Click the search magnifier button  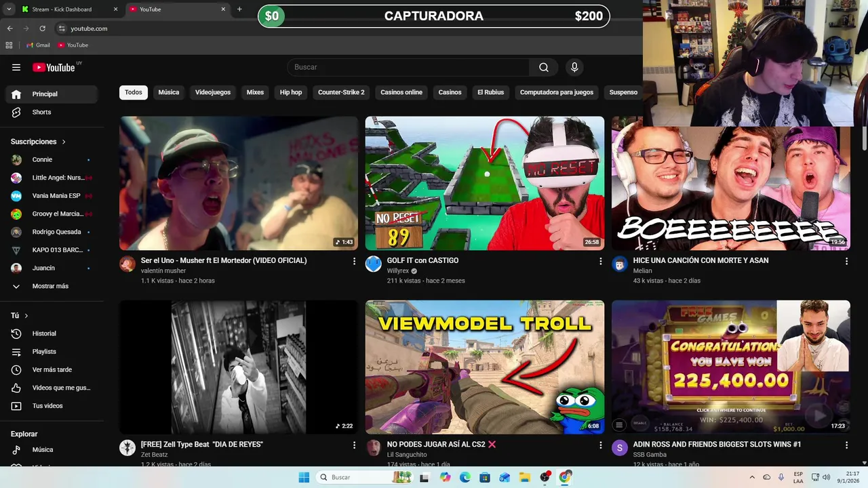click(x=544, y=67)
